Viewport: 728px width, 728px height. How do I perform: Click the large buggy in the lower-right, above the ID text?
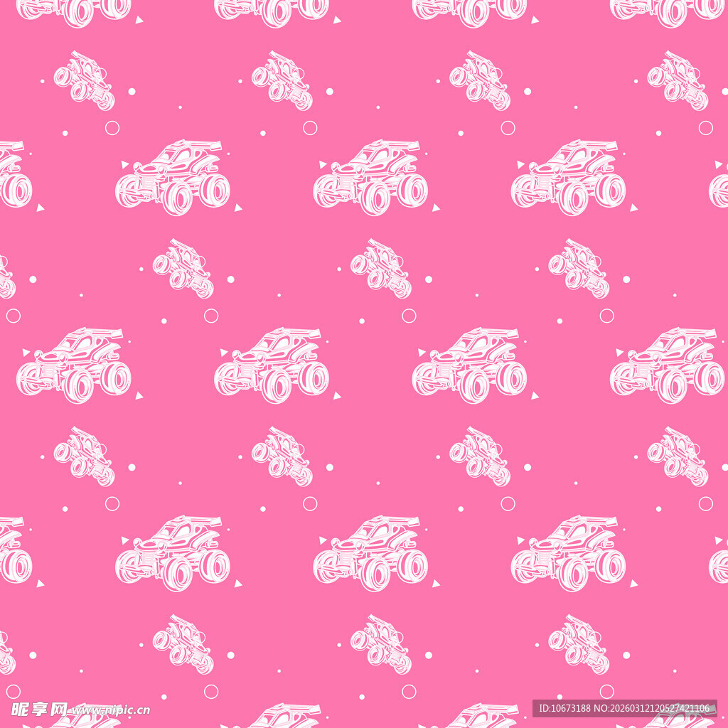[x=568, y=554]
